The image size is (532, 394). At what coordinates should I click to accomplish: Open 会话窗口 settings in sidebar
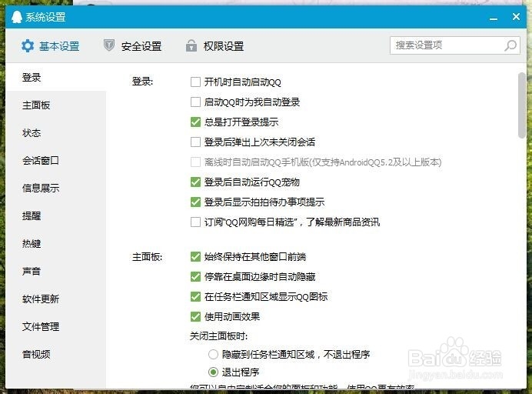click(x=56, y=160)
